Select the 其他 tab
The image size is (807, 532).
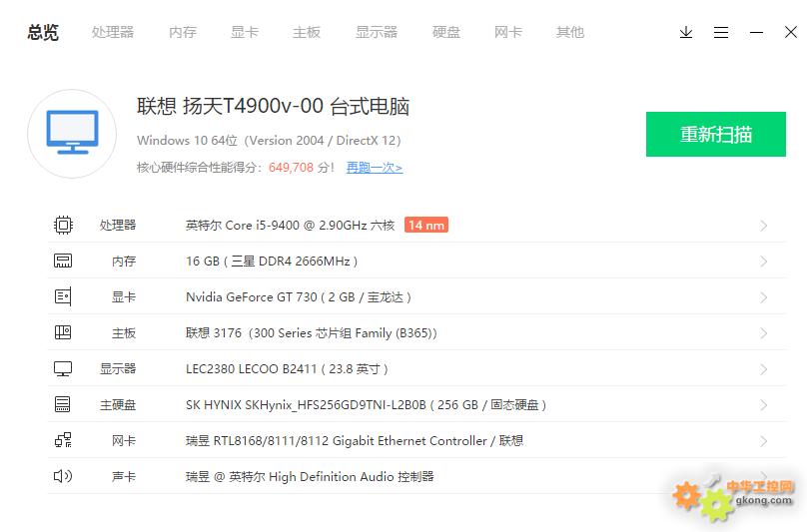click(569, 32)
